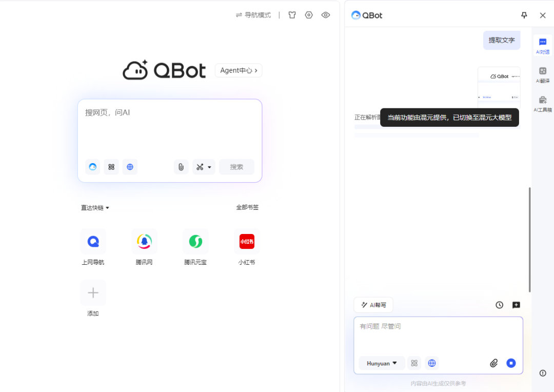
Task: Open the 腾讯网 shortcut icon
Action: click(x=144, y=242)
